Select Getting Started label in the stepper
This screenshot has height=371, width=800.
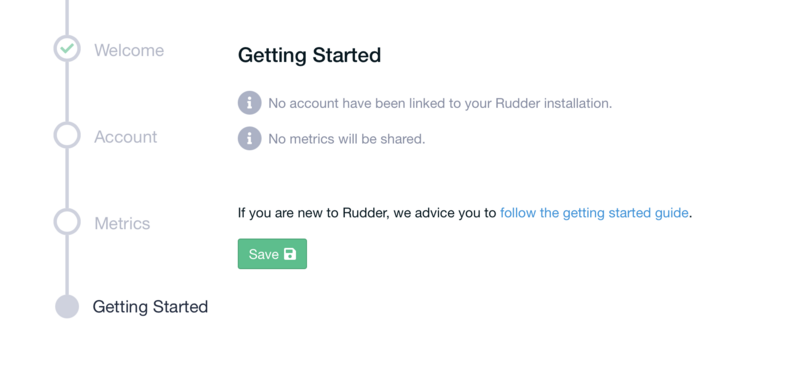[150, 307]
